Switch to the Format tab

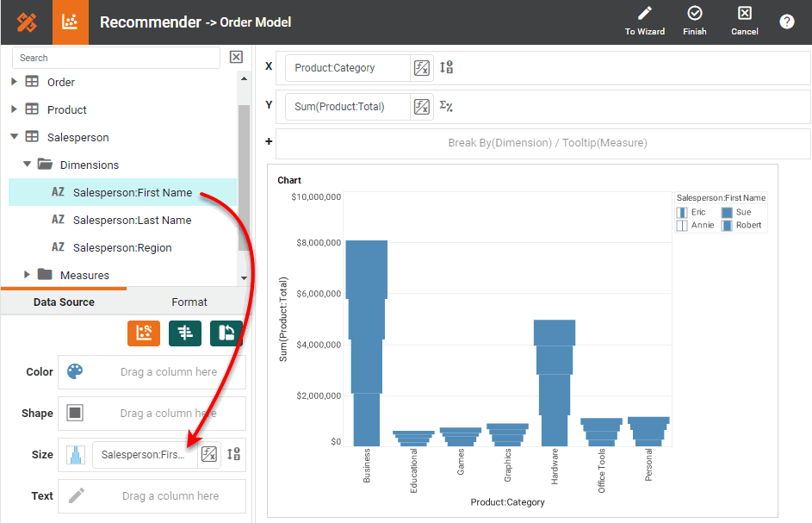point(189,302)
